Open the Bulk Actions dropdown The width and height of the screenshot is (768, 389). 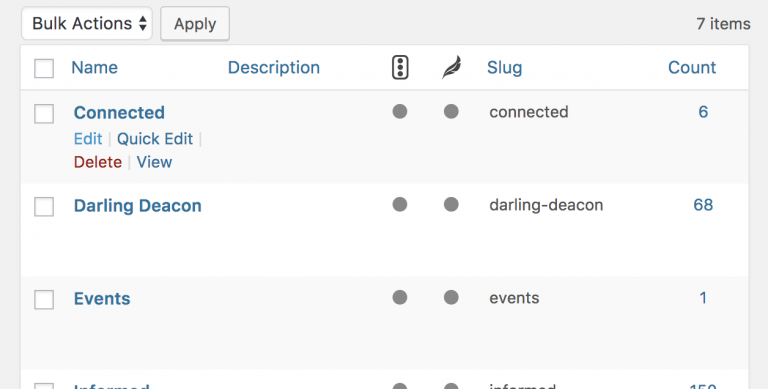[x=87, y=24]
